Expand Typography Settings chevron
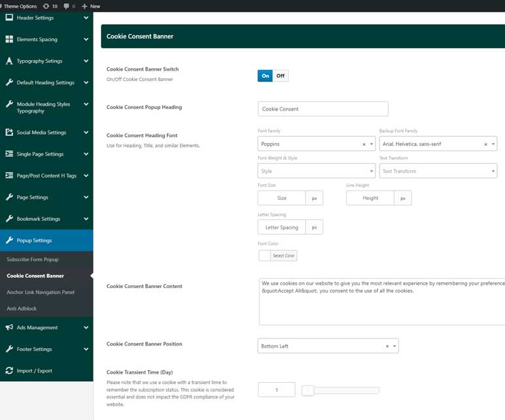The height and width of the screenshot is (420, 505). 86,61
